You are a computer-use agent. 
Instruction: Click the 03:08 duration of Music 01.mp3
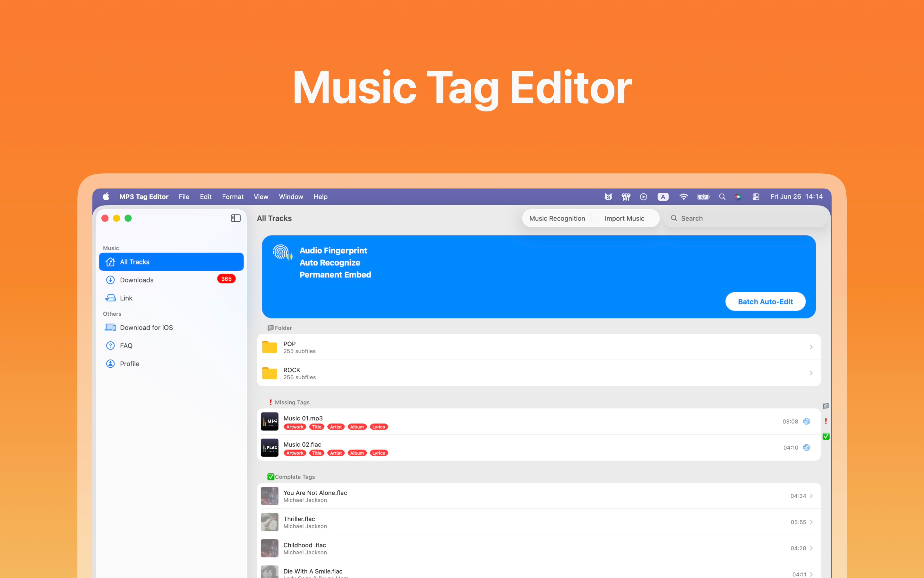[790, 421]
